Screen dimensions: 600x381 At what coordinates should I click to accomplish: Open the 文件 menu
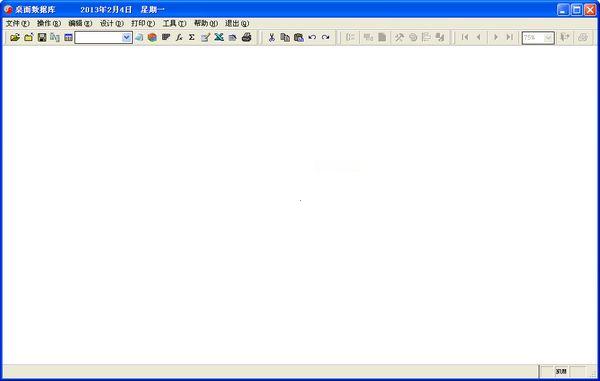18,23
